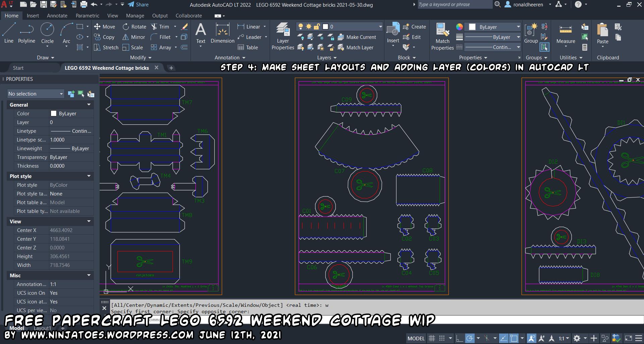Open the Start file tab
Viewport: 644px width, 344px height.
(18, 68)
